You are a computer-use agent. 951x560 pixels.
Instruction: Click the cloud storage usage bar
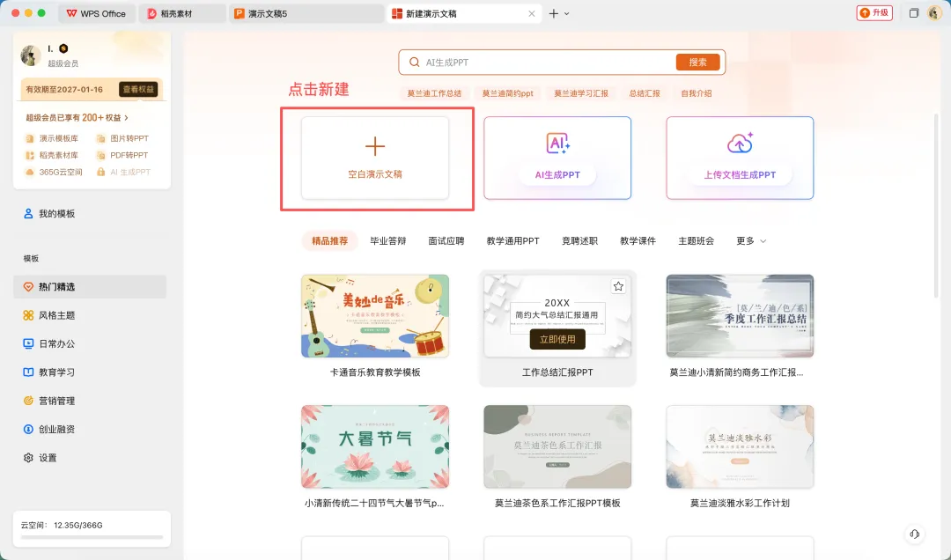point(92,537)
